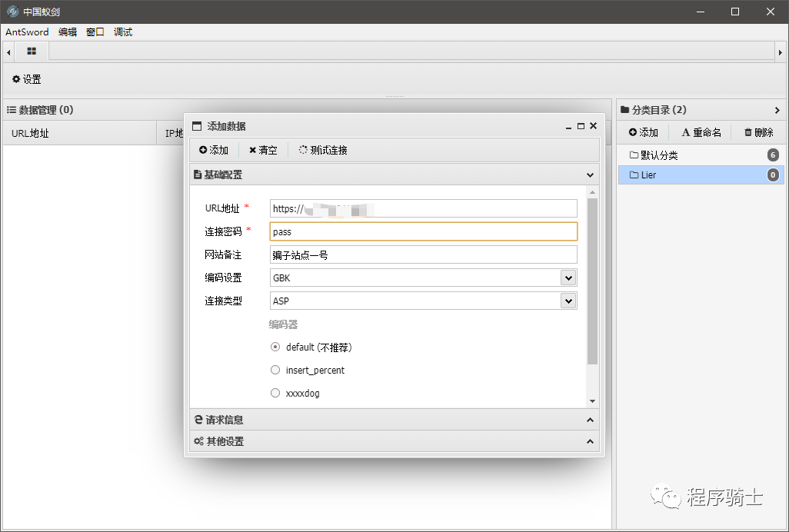This screenshot has height=532, width=789.
Task: Expand the 请求信息 section
Action: (x=394, y=420)
